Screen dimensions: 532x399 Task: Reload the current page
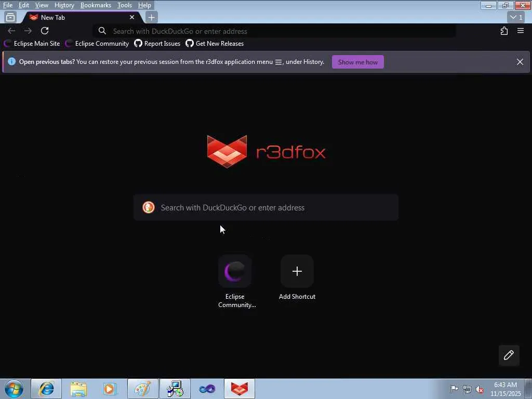pyautogui.click(x=45, y=31)
